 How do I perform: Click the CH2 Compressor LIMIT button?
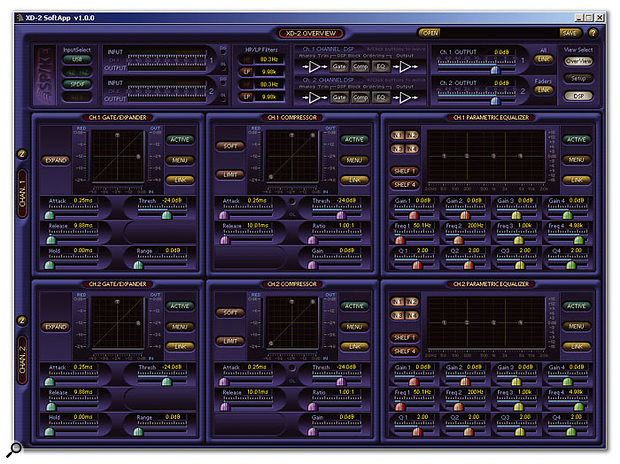[230, 341]
